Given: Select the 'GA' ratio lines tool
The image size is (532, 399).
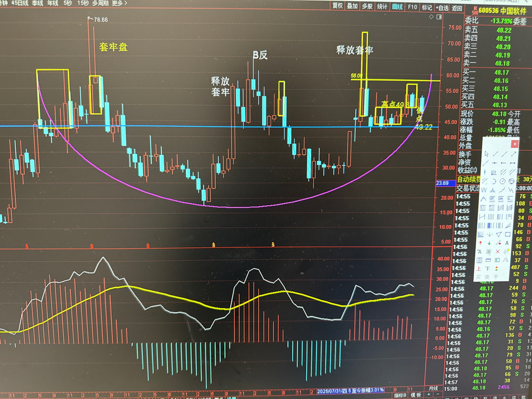Looking at the screenshot, I should point(501,198).
